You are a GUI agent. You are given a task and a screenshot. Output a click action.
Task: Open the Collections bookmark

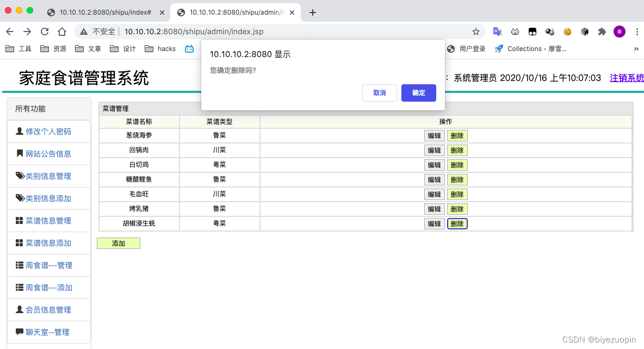531,49
